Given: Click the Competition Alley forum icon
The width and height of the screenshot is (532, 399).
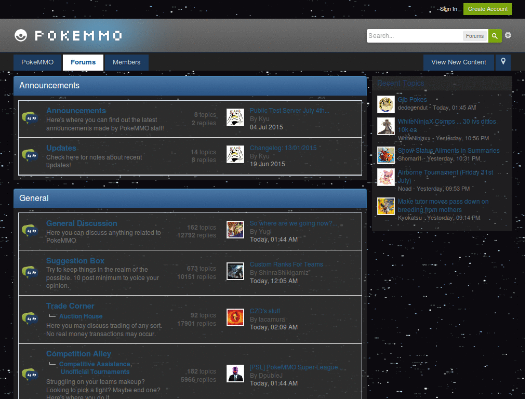Looking at the screenshot, I should (x=30, y=375).
